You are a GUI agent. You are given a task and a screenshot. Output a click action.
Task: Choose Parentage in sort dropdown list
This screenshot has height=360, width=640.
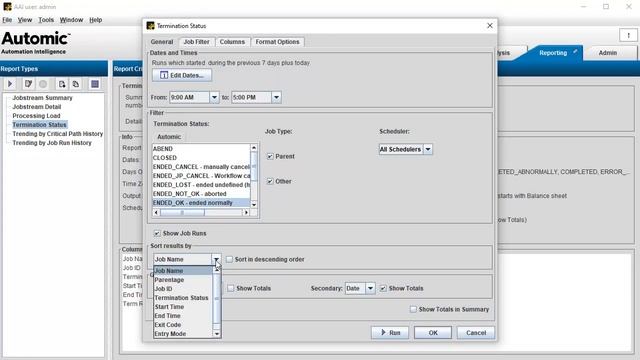[183, 280]
